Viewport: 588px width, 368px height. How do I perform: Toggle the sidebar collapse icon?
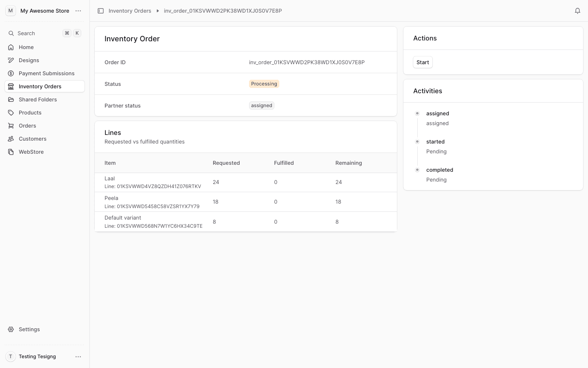(100, 11)
